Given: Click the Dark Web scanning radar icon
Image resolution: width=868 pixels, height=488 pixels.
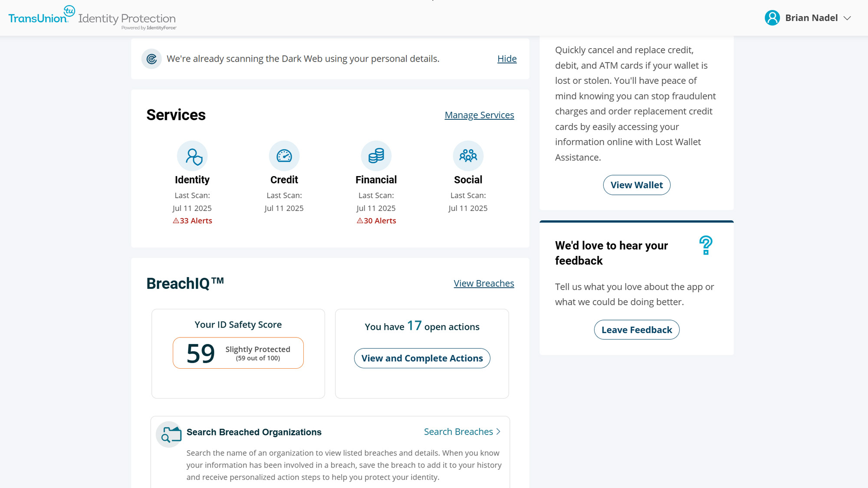Looking at the screenshot, I should click(151, 59).
